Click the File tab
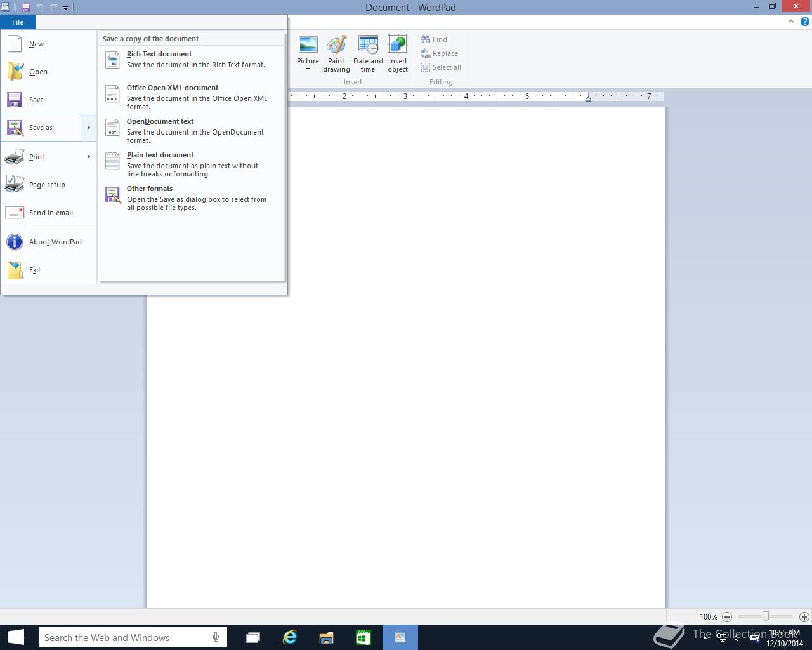The width and height of the screenshot is (812, 650). click(18, 22)
